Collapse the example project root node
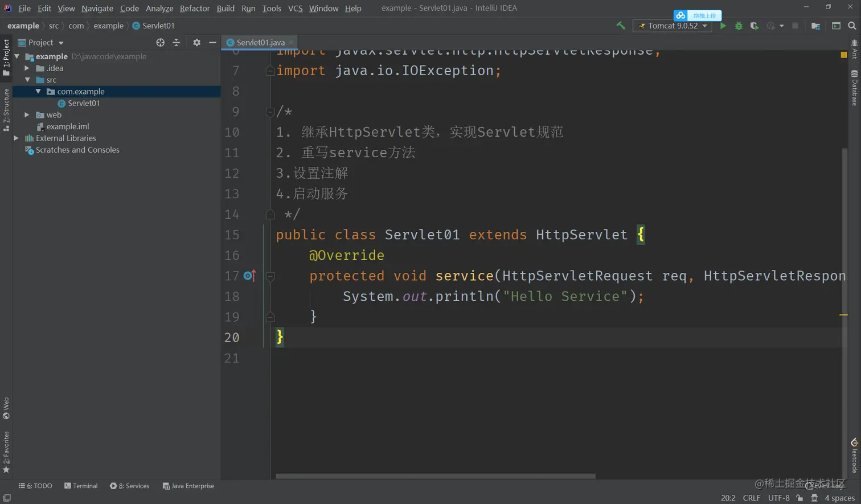 pos(17,56)
